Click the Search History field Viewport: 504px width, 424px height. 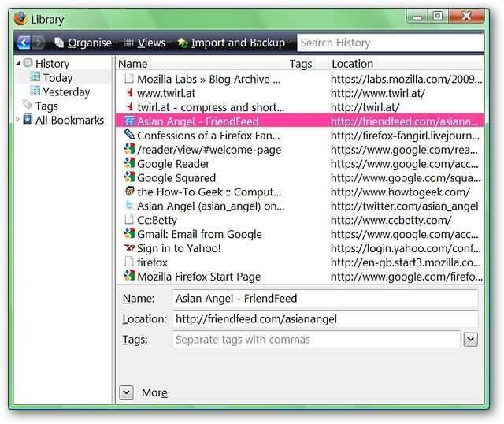(389, 43)
